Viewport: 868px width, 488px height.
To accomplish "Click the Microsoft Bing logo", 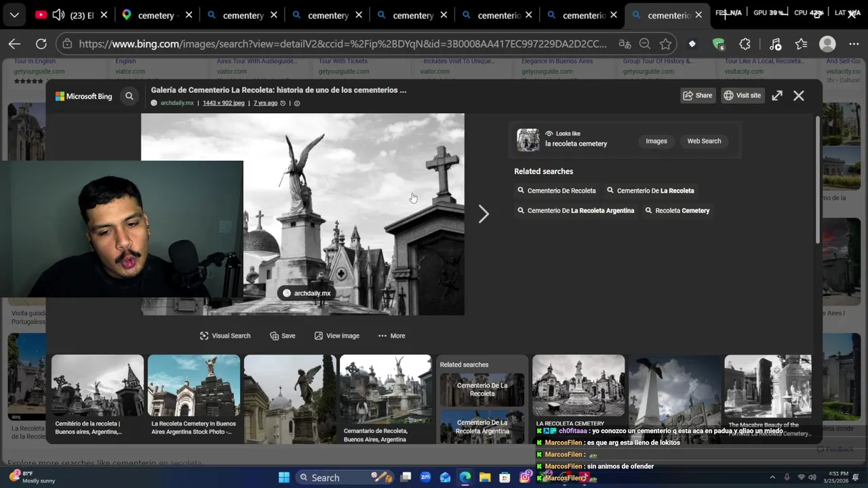I will [84, 96].
